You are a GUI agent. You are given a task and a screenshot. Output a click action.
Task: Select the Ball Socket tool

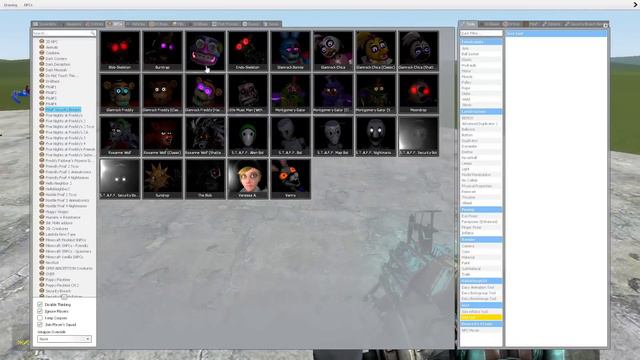pos(480,54)
